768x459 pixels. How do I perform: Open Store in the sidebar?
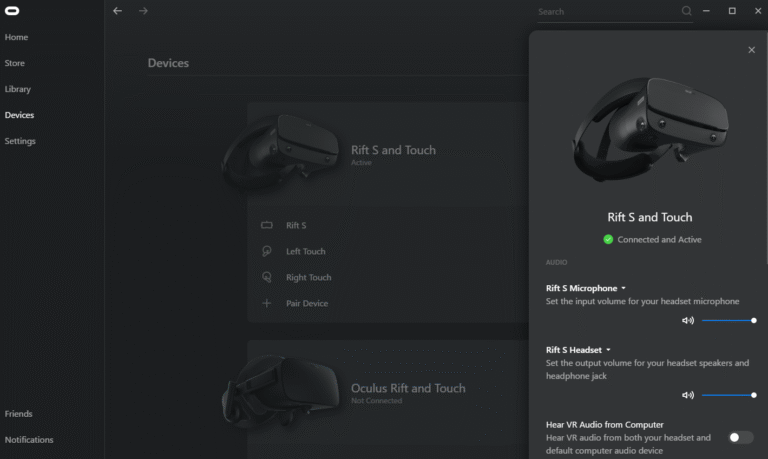pos(14,63)
